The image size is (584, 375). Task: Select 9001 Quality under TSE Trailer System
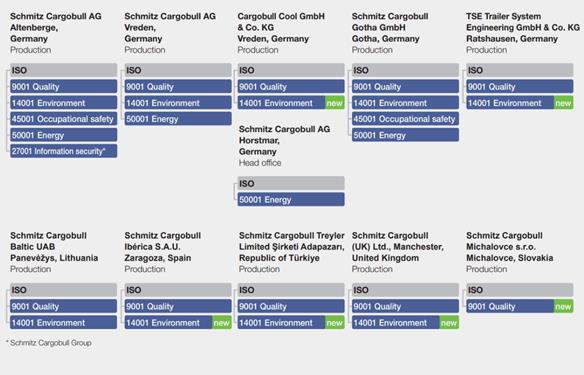point(520,86)
